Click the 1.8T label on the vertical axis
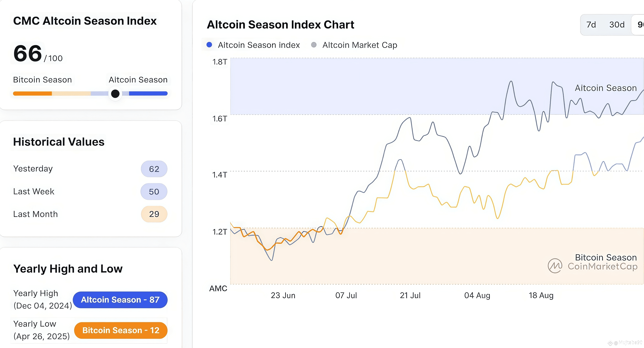 (x=220, y=62)
